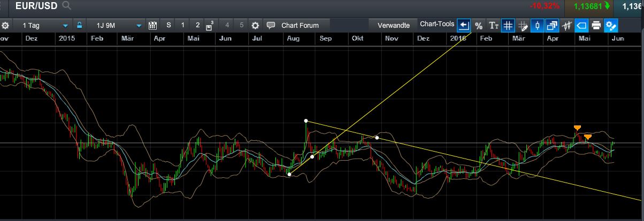Open the Verwandte tab
The image size is (644, 221).
pos(393,25)
